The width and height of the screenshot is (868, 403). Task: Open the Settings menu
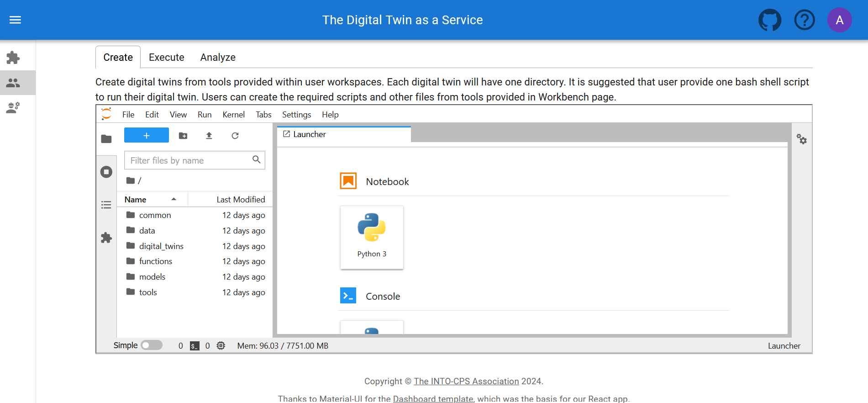pos(297,115)
